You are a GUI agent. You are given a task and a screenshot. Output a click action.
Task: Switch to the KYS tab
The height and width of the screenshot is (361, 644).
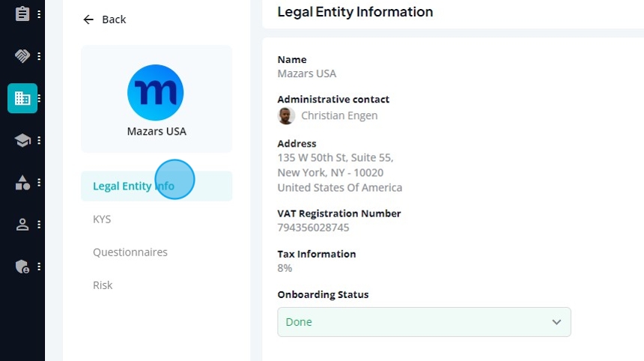(x=102, y=219)
